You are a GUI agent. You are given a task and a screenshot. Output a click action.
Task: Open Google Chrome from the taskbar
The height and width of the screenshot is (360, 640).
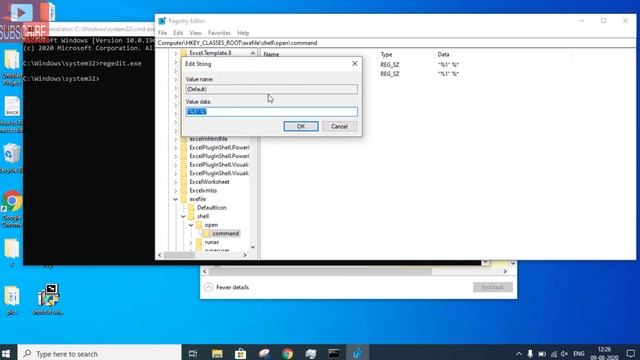pos(287,353)
